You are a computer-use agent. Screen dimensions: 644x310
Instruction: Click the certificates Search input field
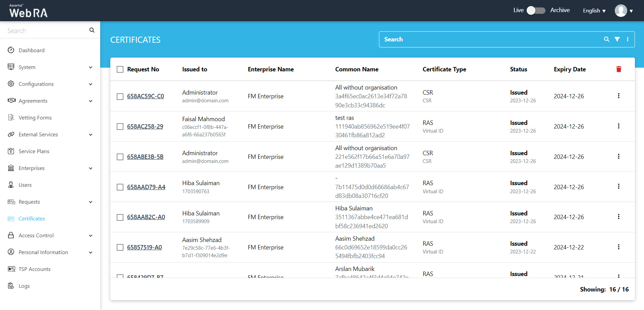(488, 39)
